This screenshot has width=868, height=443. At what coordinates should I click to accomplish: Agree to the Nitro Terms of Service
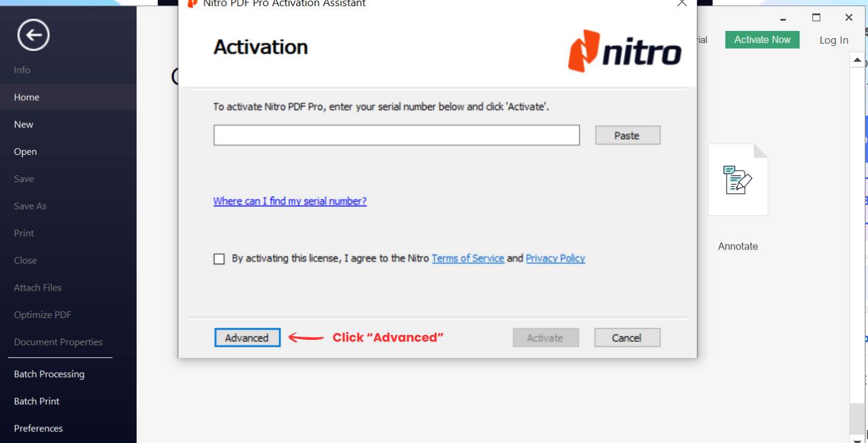(219, 259)
